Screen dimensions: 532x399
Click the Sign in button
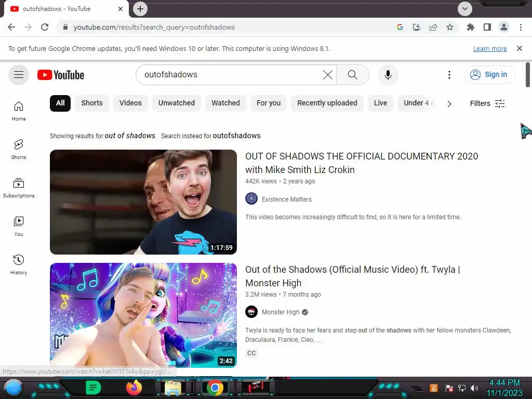click(x=489, y=75)
